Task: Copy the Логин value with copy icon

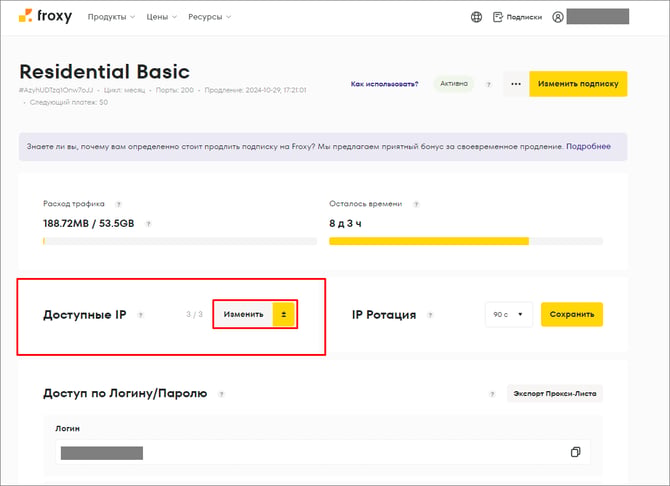Action: tap(576, 452)
